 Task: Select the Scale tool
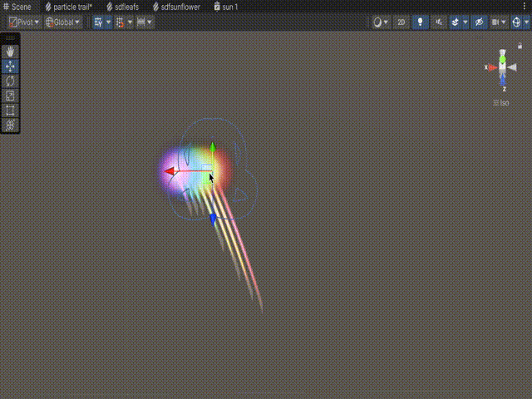10,96
